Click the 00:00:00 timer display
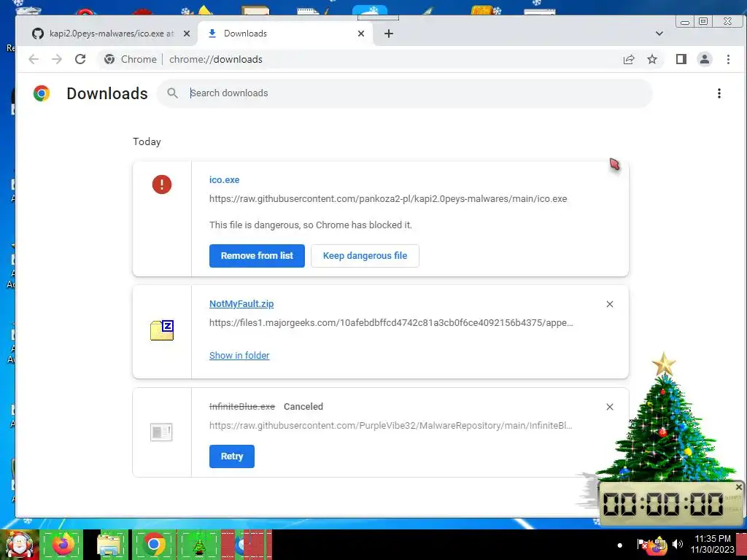Screen dimensions: 747x560 tap(663, 504)
